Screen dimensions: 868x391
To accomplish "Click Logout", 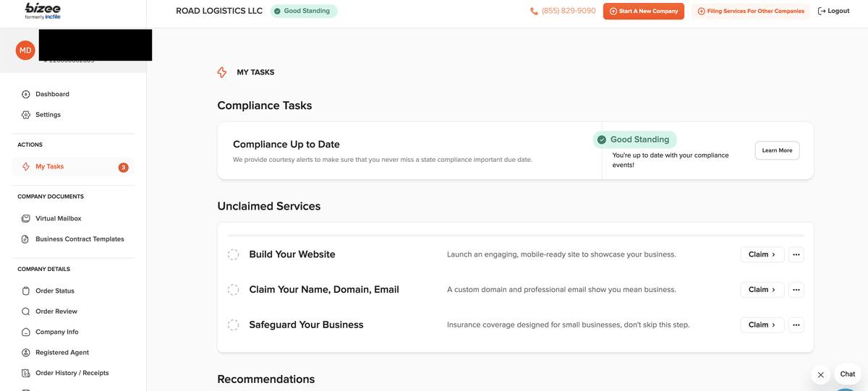I will pos(833,11).
